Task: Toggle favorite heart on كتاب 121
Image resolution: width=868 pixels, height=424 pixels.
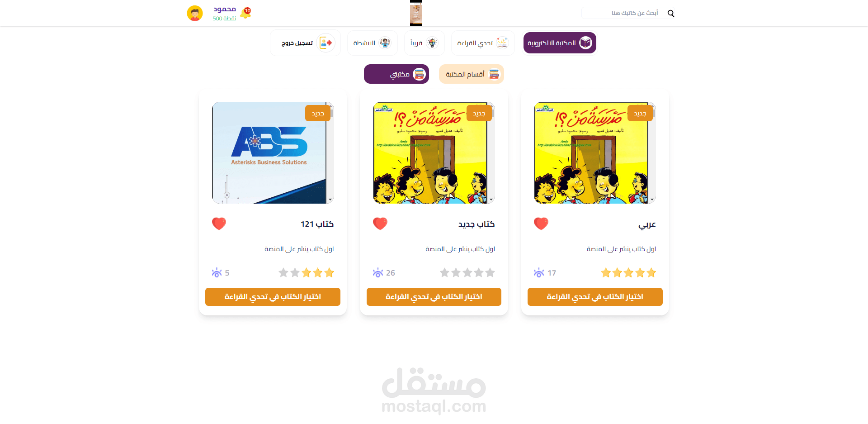Action: point(219,224)
